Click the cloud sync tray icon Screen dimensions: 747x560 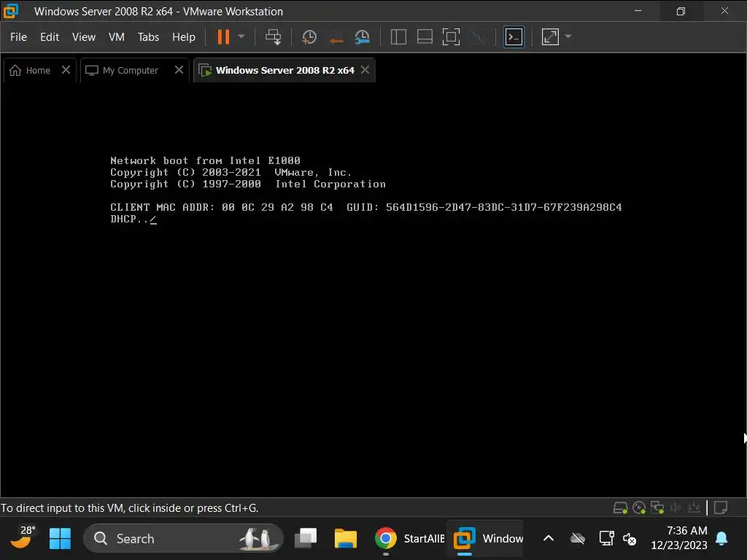point(578,539)
